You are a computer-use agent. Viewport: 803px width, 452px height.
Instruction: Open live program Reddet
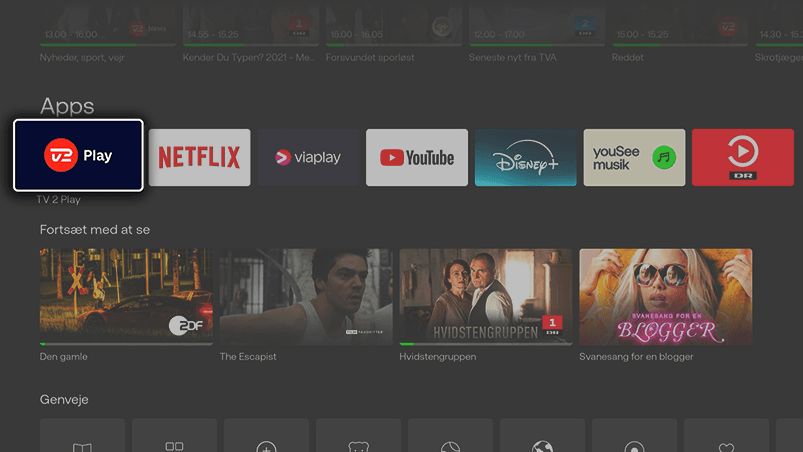(680, 32)
